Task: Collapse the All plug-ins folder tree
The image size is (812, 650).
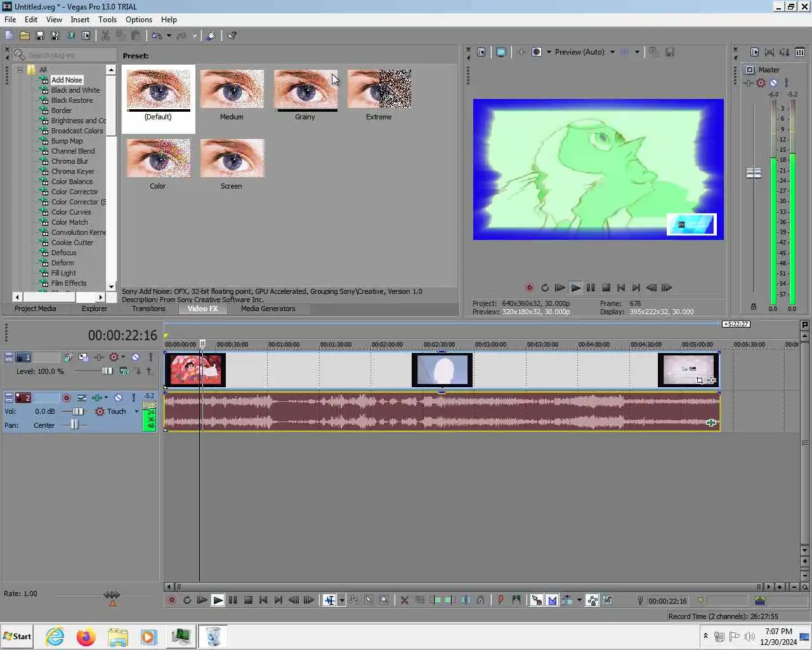Action: (20, 70)
